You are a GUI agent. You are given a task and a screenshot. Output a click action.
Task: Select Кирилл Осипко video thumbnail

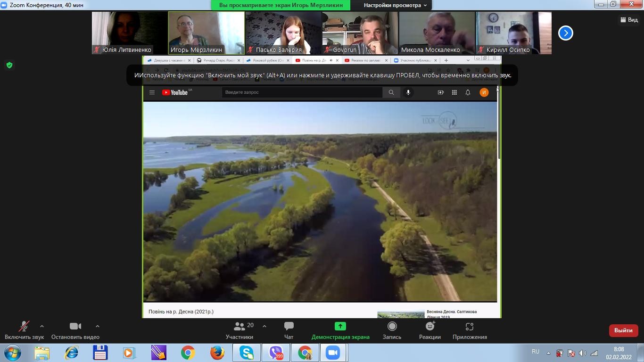pyautogui.click(x=514, y=33)
